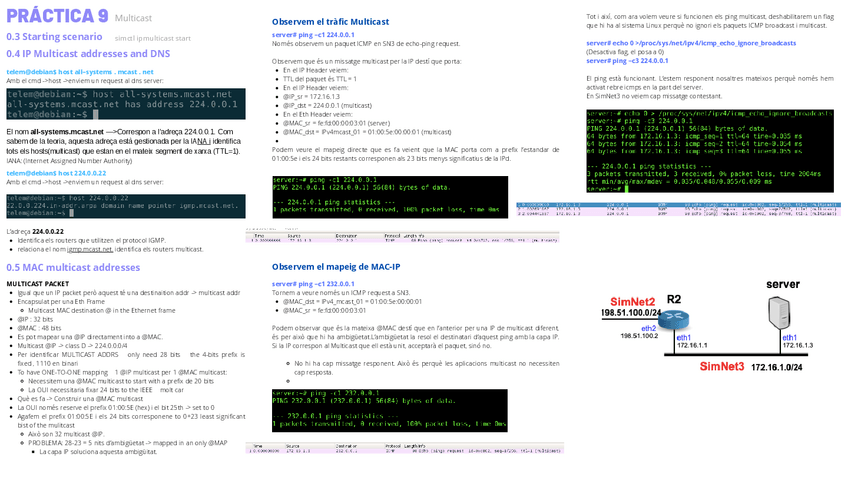Click the server tower icon in the diagram
The width and height of the screenshot is (848, 477).
(x=780, y=313)
